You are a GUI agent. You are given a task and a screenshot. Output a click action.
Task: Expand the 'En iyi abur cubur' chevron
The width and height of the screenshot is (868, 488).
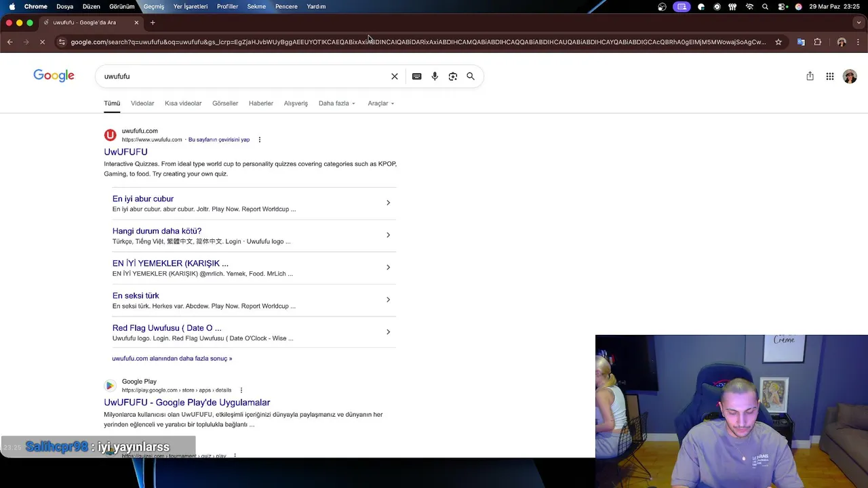(x=388, y=203)
